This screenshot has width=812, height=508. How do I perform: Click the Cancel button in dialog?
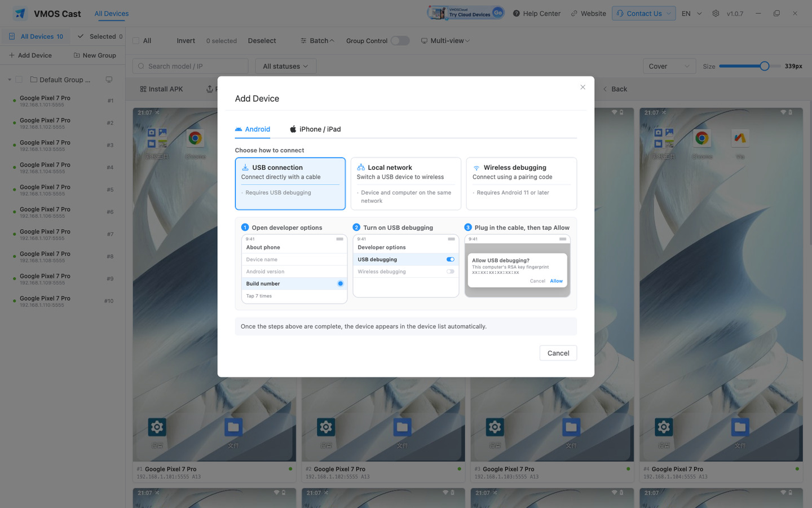pos(558,353)
